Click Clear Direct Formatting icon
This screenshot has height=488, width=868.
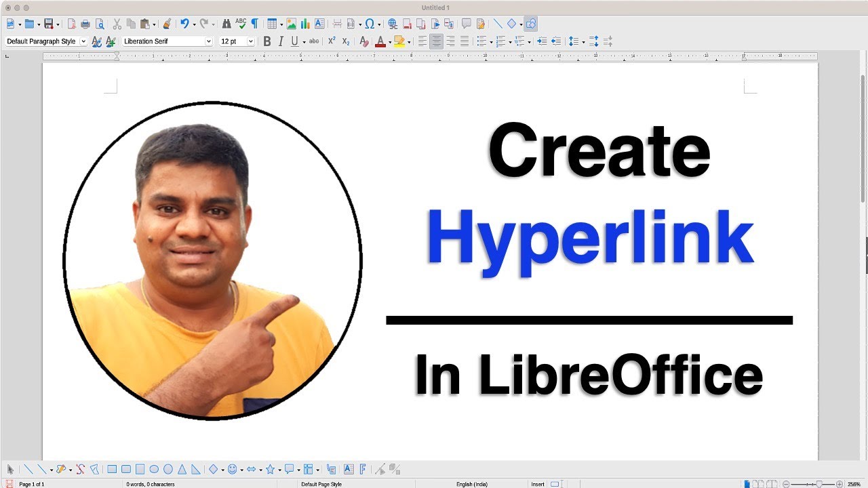pyautogui.click(x=364, y=41)
